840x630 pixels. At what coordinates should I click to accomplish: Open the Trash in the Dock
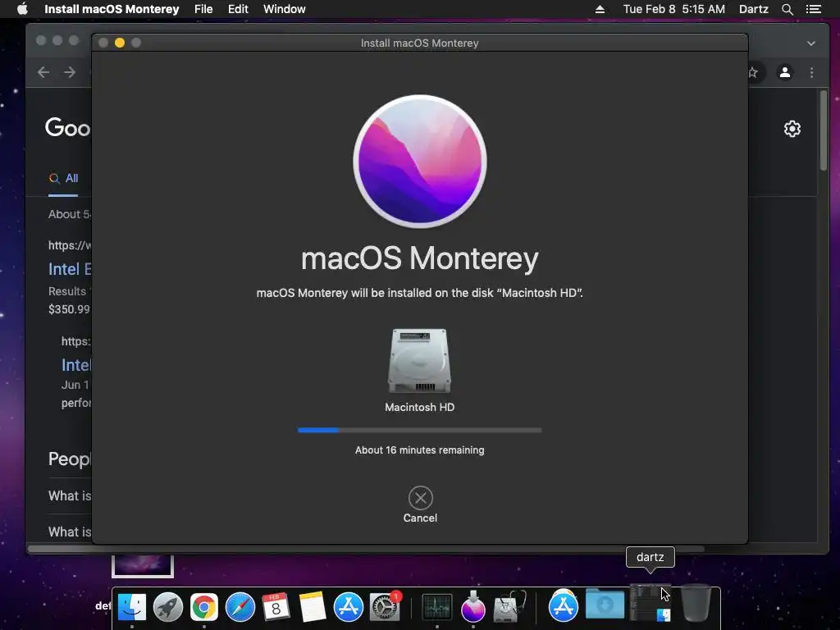tap(696, 603)
